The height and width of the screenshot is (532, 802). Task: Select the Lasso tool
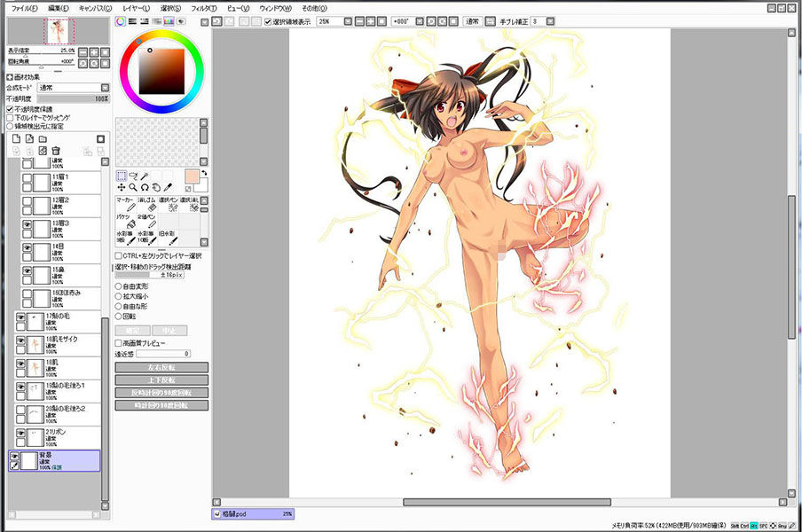(133, 176)
